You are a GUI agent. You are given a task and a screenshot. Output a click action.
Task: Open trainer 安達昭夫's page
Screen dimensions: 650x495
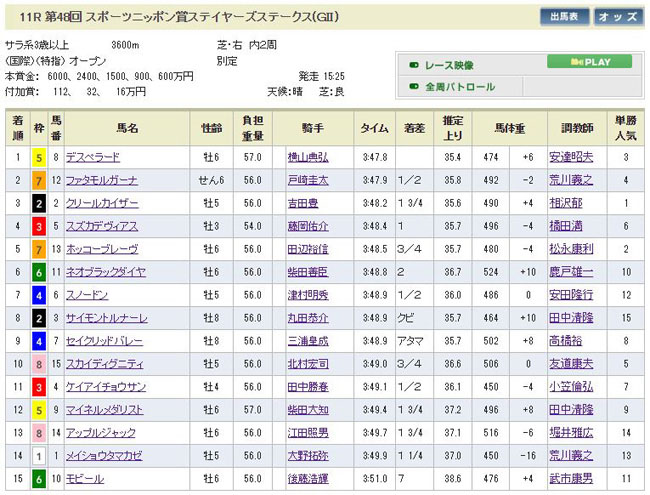coord(570,157)
